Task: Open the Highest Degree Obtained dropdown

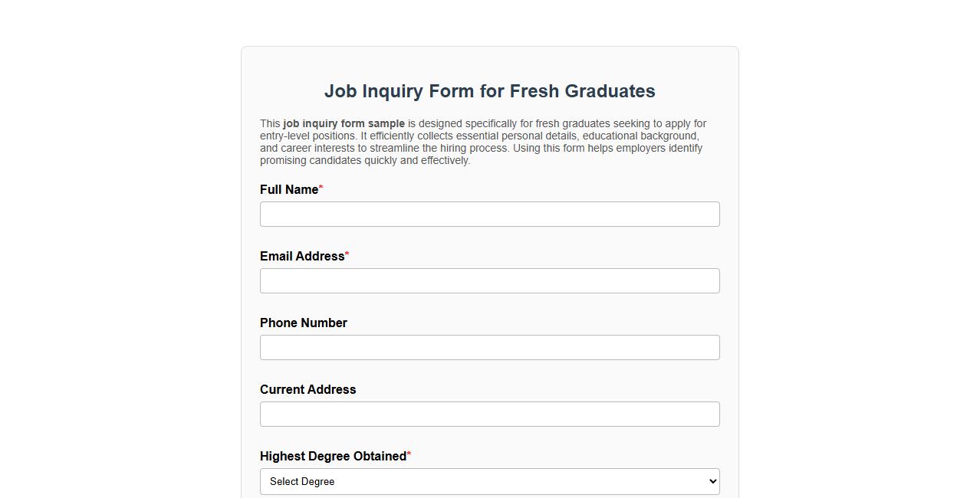Action: 489,481
